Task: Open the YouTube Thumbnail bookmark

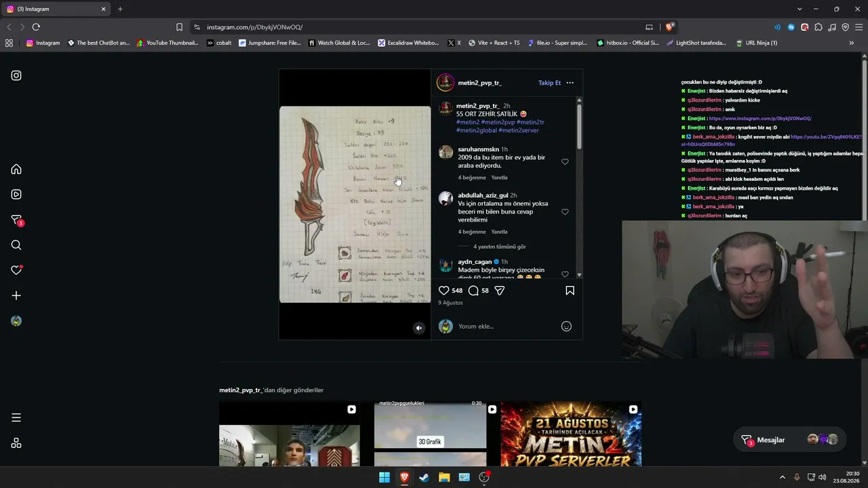Action: 167,43
